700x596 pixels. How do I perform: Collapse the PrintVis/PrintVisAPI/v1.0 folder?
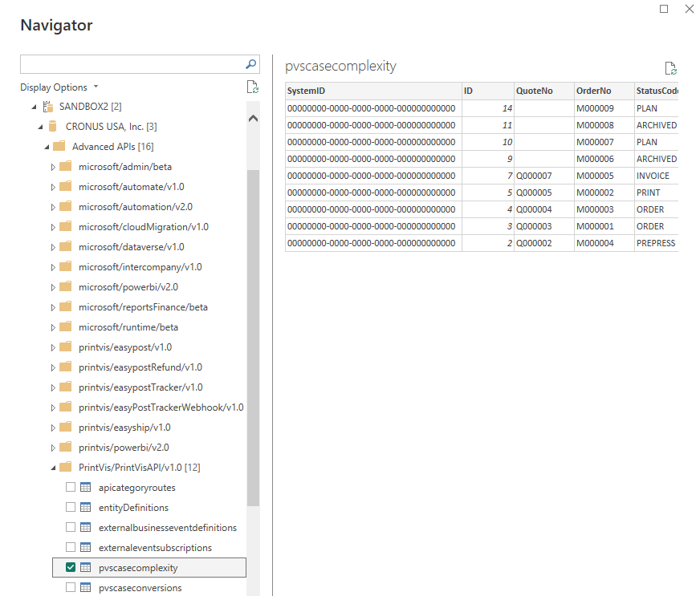(x=53, y=468)
